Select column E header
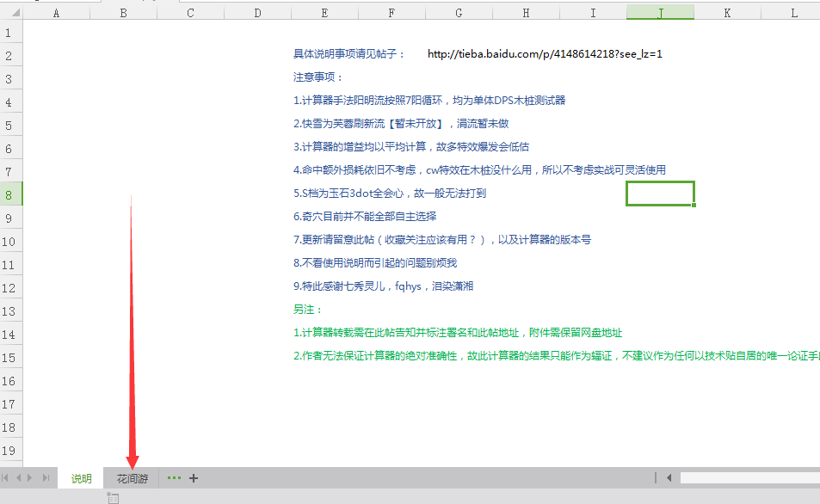820x504 pixels. [x=324, y=13]
